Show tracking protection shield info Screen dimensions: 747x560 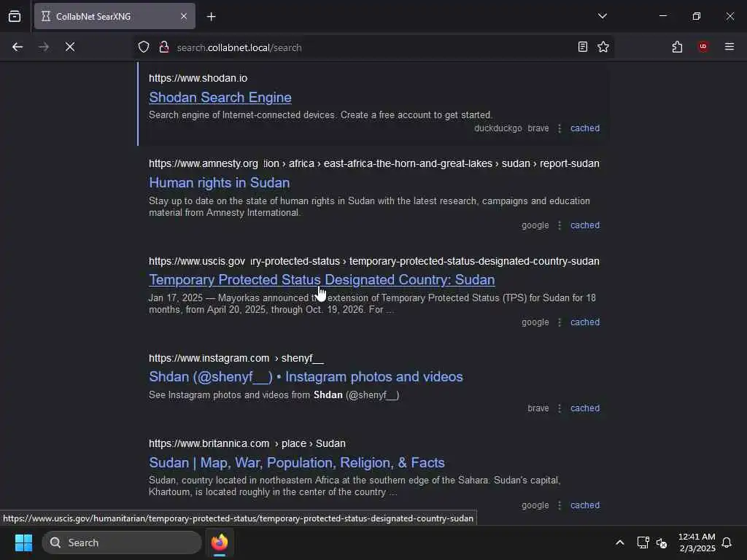144,47
